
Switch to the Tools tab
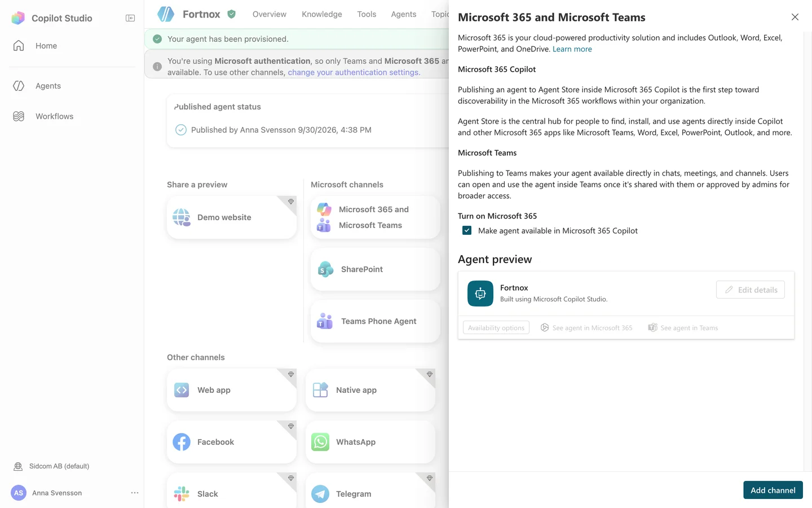[367, 14]
